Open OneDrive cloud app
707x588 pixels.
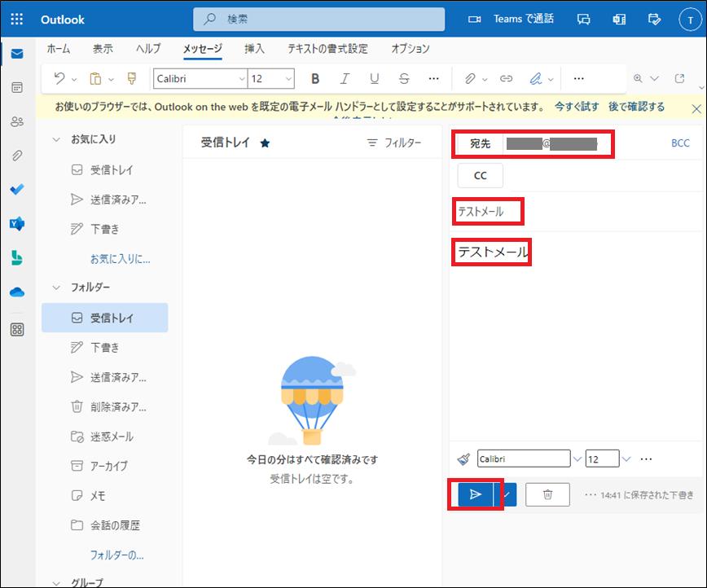coord(17,292)
